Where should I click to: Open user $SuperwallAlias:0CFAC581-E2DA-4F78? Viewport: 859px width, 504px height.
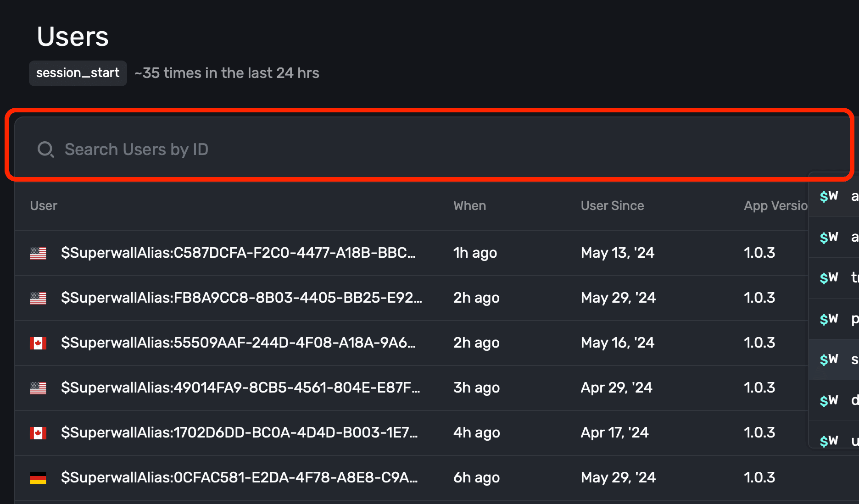240,477
